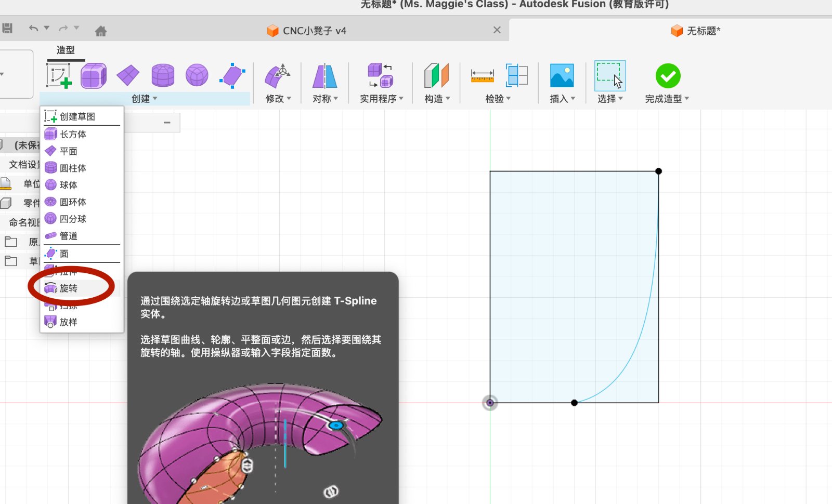832x504 pixels.
Task: Open the 检验 measure tool icon
Action: tap(482, 77)
